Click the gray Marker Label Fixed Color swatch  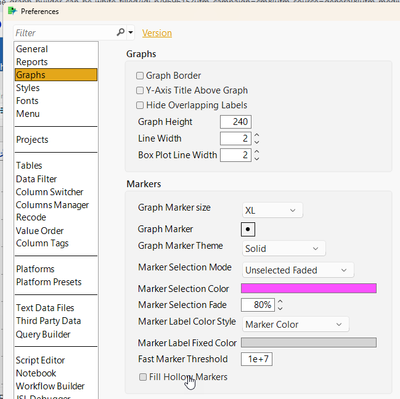309,342
